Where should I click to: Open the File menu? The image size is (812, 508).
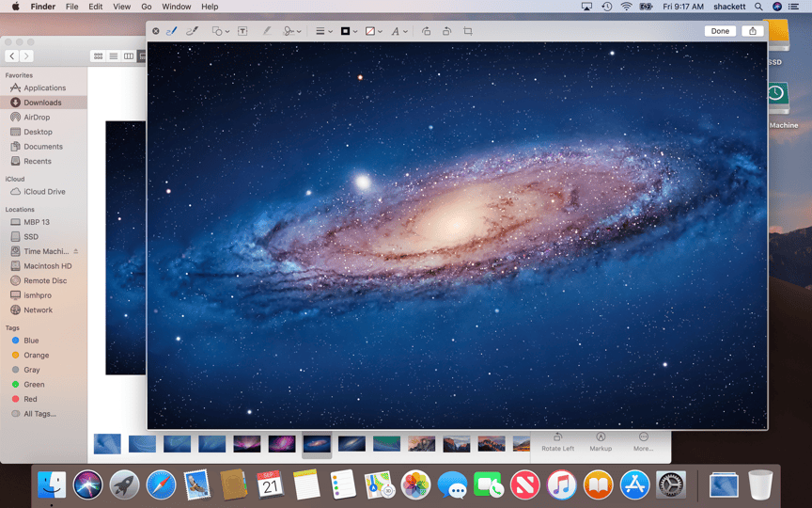click(72, 7)
